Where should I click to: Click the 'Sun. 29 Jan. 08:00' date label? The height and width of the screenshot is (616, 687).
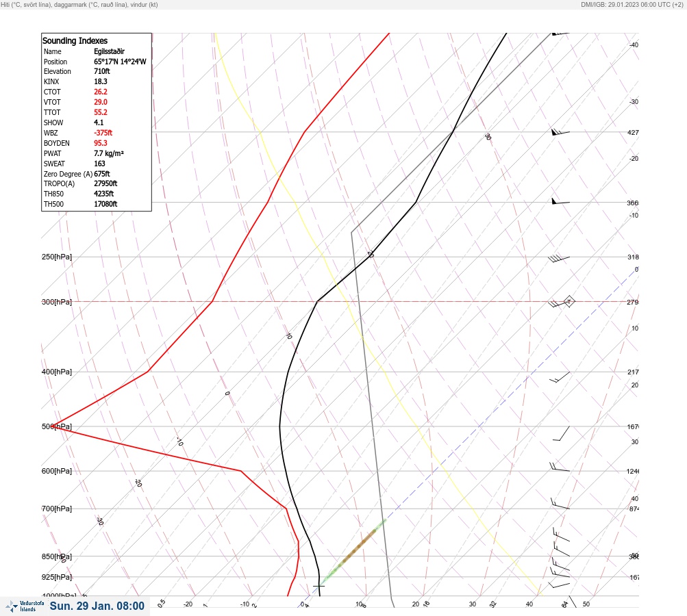point(97,606)
